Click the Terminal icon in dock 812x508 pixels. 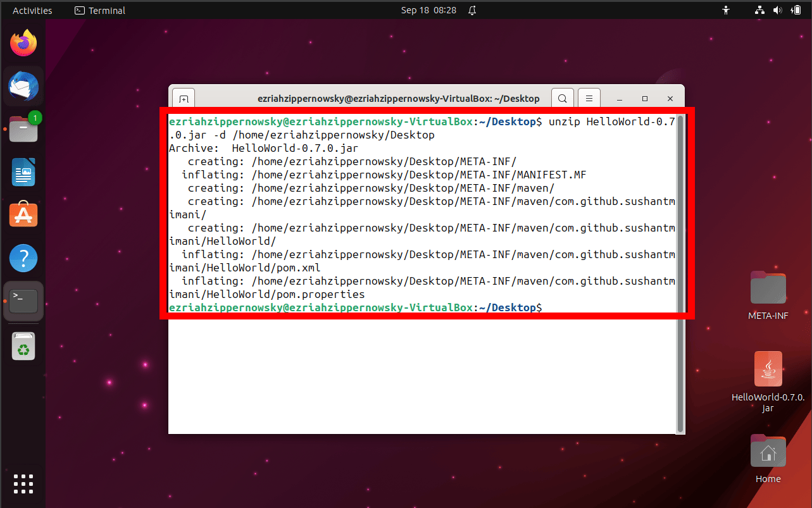[23, 301]
